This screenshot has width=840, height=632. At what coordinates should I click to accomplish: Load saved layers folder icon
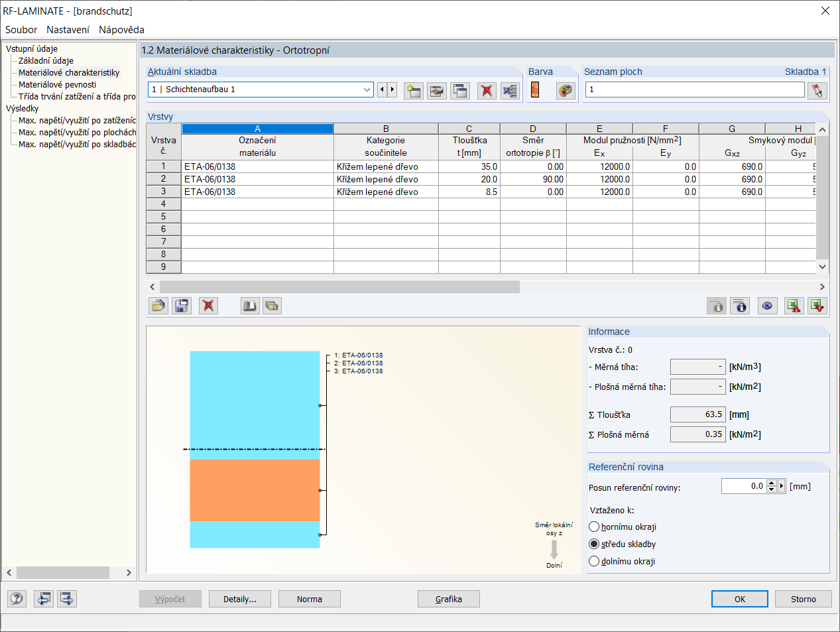[x=158, y=306]
